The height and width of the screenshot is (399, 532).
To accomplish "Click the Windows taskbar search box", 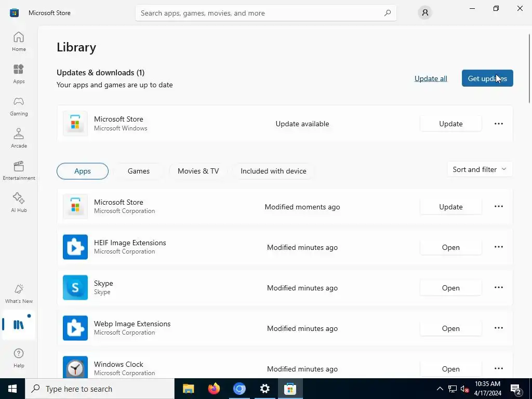I will 100,389.
